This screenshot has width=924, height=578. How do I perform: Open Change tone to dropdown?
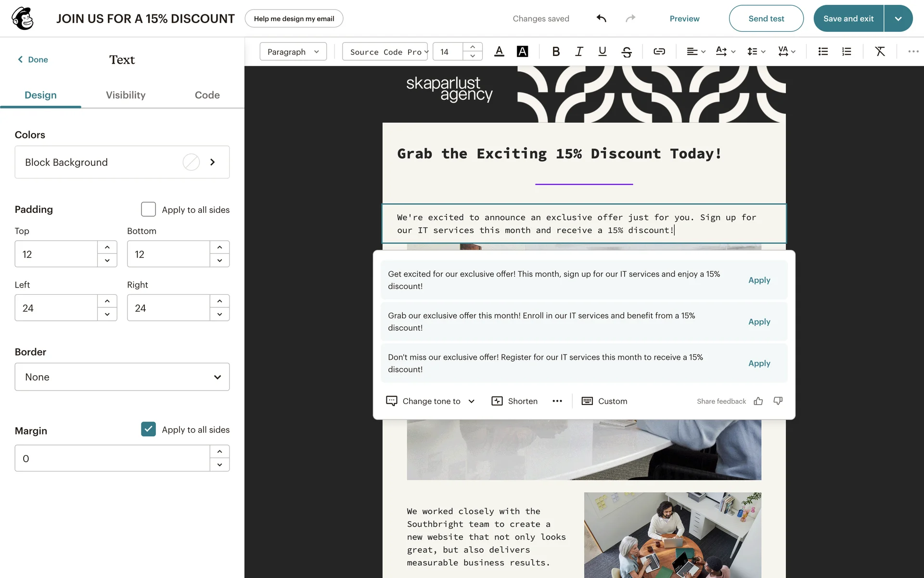coord(431,401)
